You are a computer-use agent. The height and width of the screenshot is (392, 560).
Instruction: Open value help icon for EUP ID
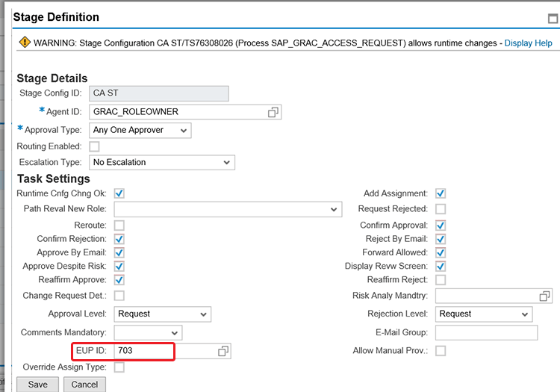(x=223, y=351)
